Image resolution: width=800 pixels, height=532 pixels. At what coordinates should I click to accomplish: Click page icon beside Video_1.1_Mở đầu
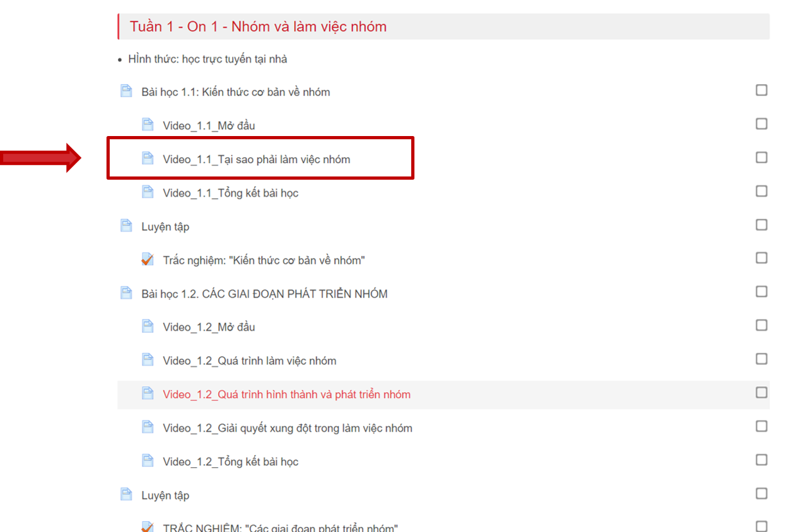pyautogui.click(x=148, y=124)
